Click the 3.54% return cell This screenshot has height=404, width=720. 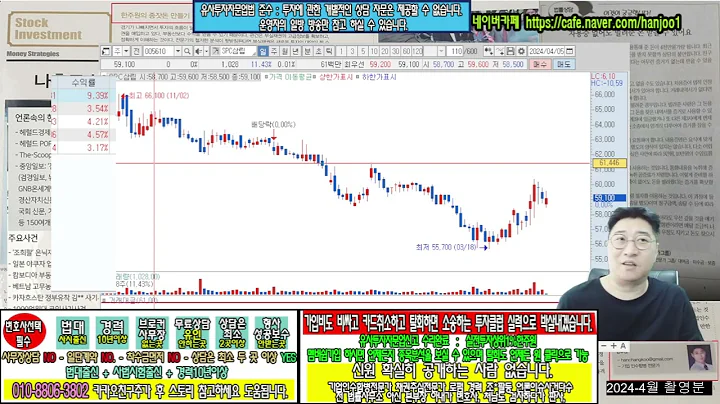[x=83, y=109]
